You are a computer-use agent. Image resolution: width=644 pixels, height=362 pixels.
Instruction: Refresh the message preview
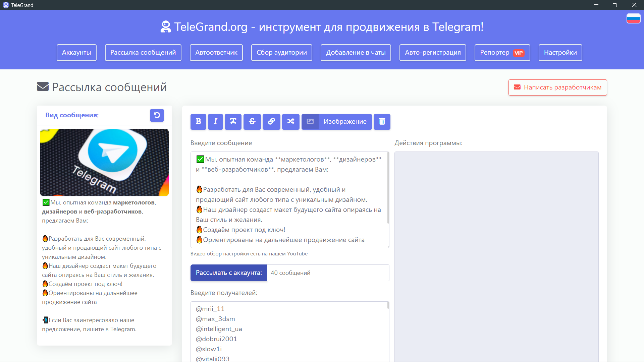(x=157, y=115)
